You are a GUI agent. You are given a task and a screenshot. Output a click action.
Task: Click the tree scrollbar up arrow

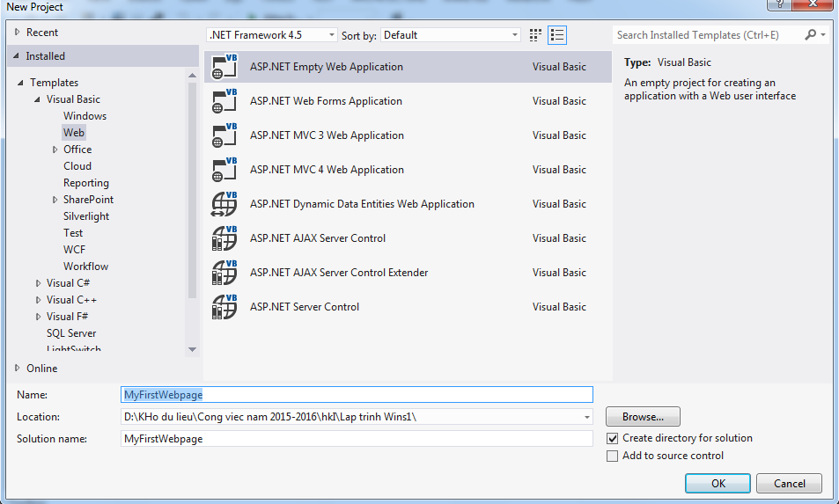click(193, 76)
